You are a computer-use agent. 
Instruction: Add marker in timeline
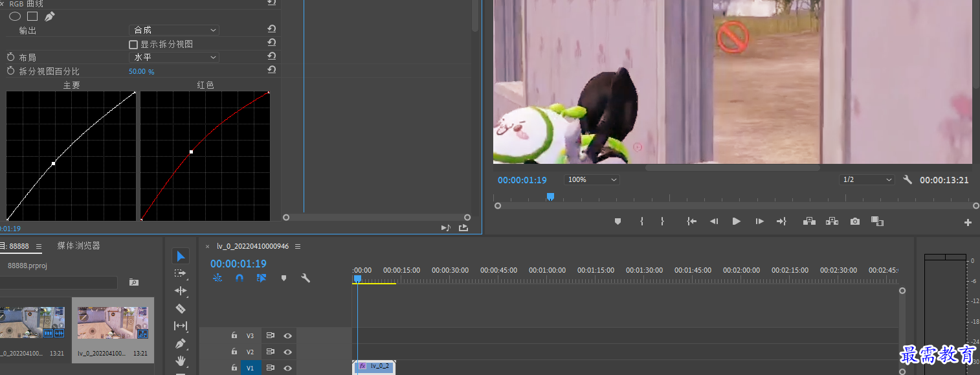tap(284, 278)
